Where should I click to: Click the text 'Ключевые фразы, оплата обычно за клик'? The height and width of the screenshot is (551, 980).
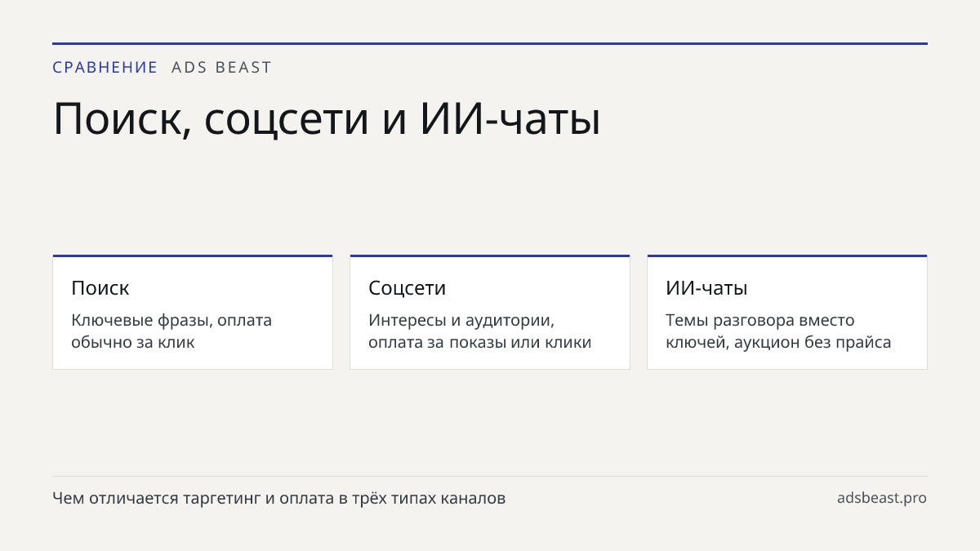click(x=171, y=331)
